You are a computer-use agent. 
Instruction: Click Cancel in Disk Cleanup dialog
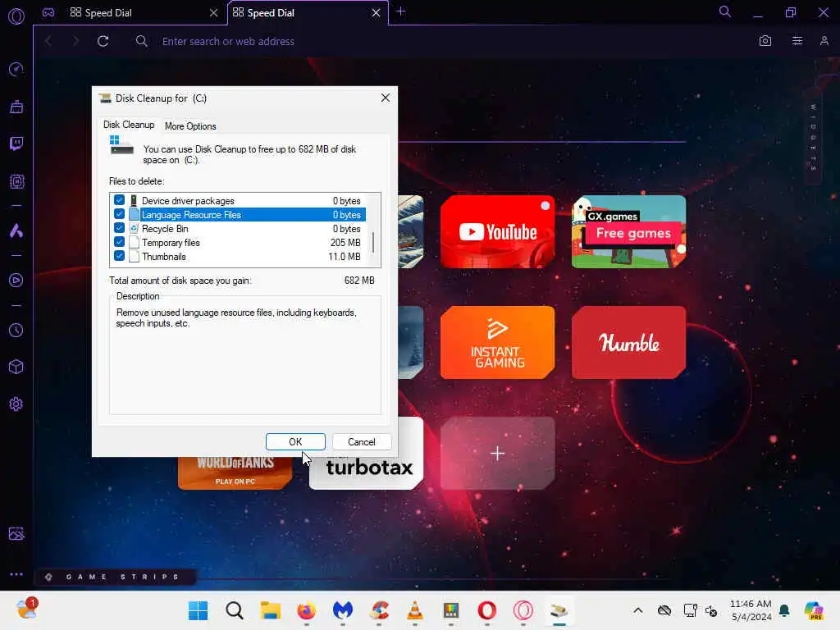tap(362, 442)
